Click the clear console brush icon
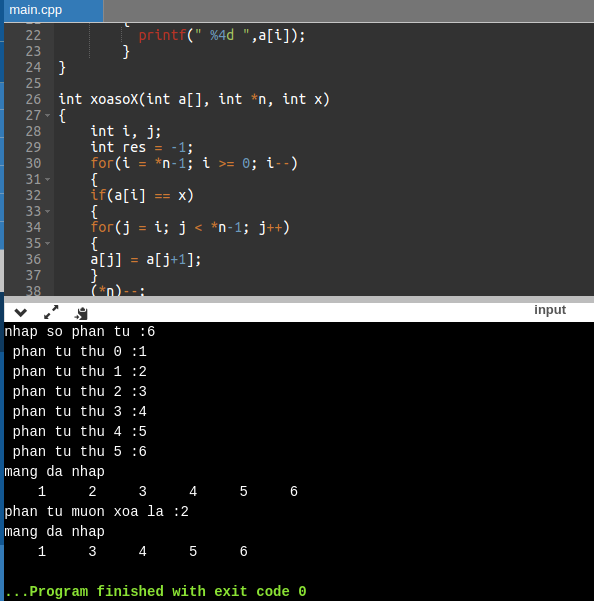The image size is (594, 601). (81, 313)
